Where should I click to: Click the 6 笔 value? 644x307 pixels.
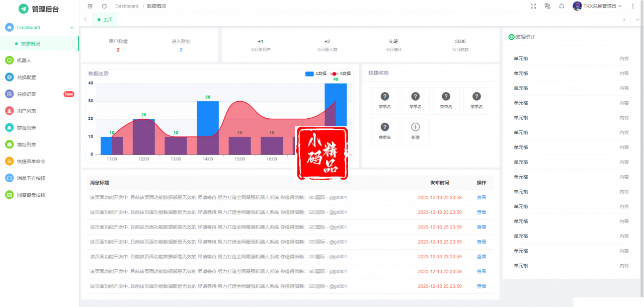(393, 41)
